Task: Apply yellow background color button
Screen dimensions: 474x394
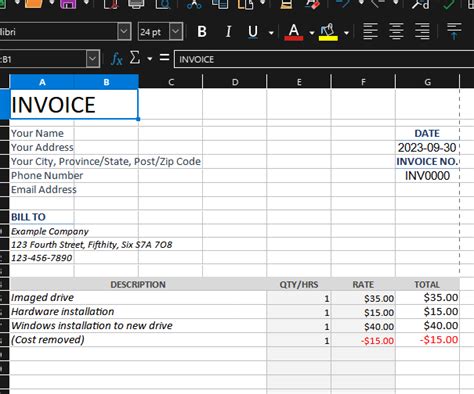Action: [328, 32]
